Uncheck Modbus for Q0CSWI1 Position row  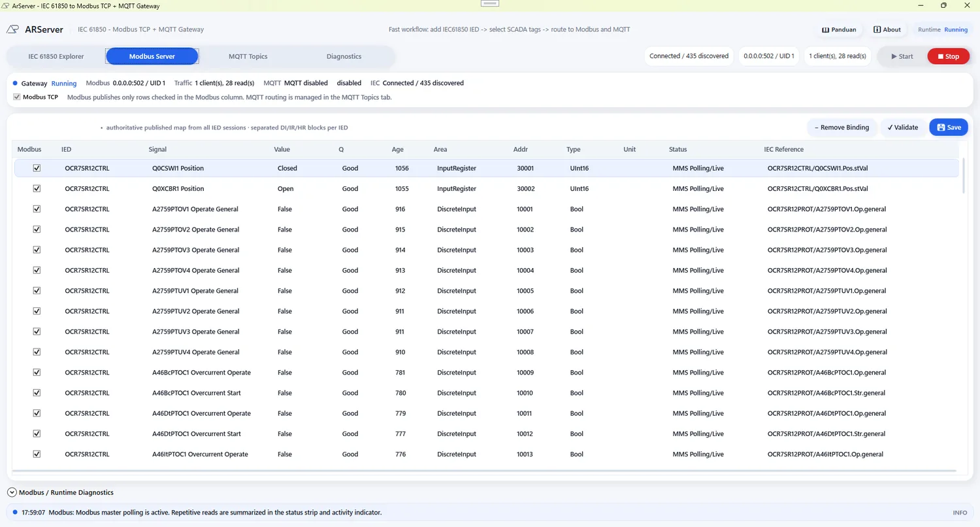coord(37,168)
